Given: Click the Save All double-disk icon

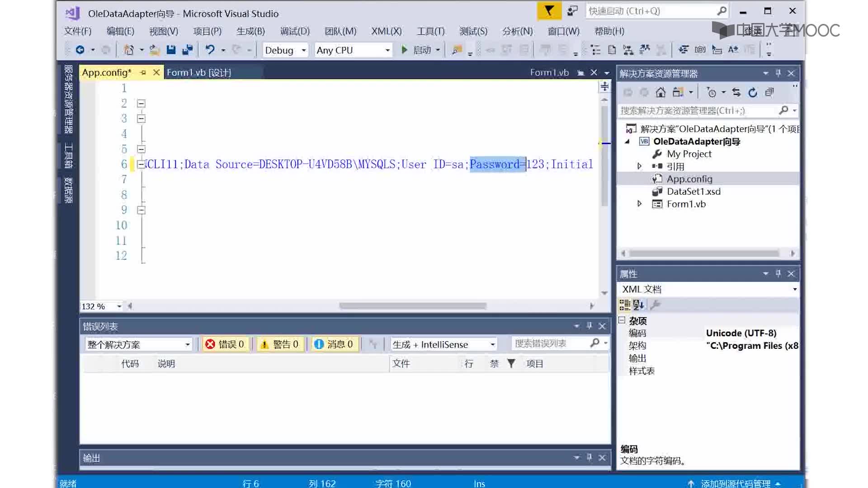Looking at the screenshot, I should pos(187,50).
